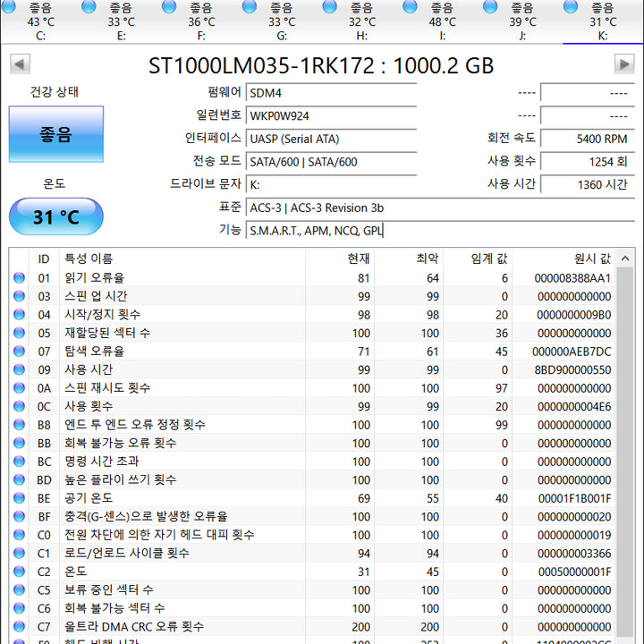Click the power-on hours field 1360 시간

click(x=588, y=185)
